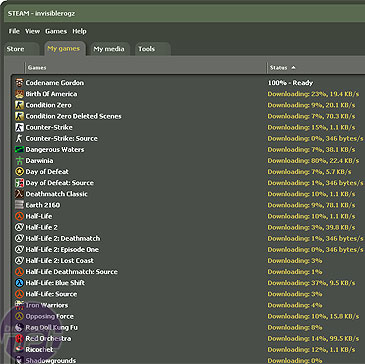365x364 pixels.
Task: Click 'Downloading: 3%, 39.8 KB/s' status
Action: click(x=311, y=227)
